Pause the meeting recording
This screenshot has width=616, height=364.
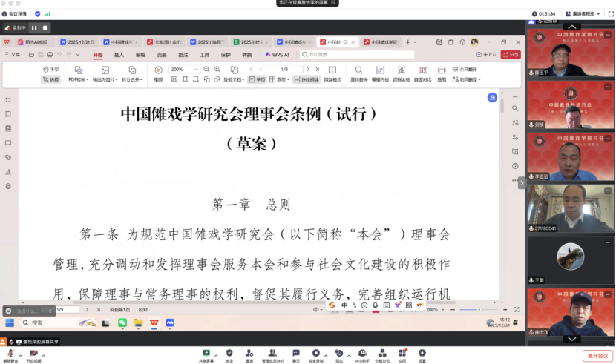pos(34,28)
